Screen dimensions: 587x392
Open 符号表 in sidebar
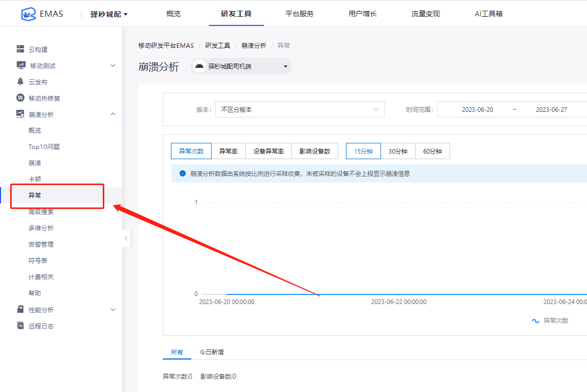tap(38, 260)
